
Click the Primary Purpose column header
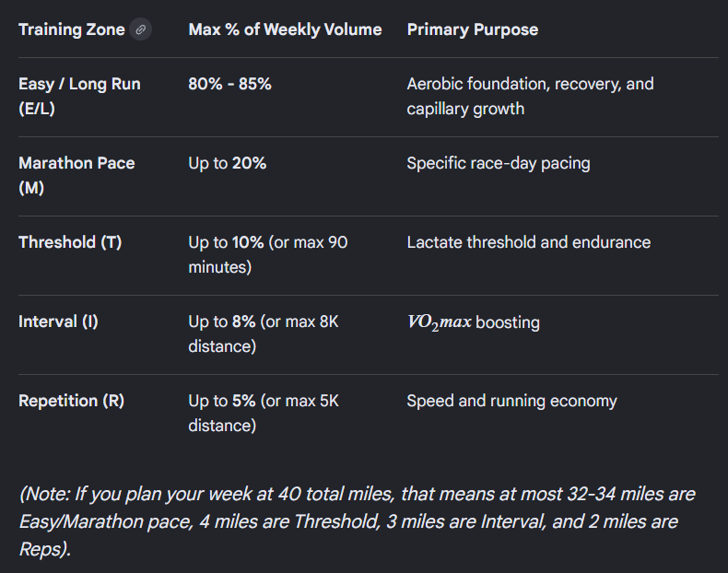click(473, 29)
